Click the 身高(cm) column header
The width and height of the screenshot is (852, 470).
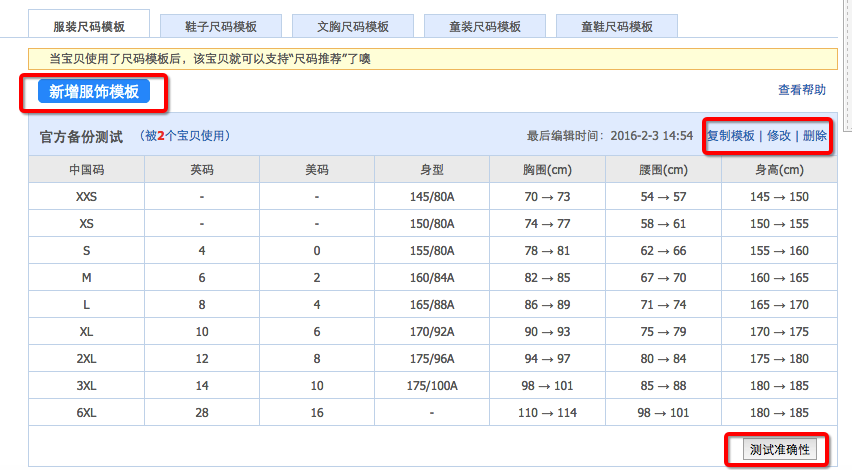pos(779,170)
